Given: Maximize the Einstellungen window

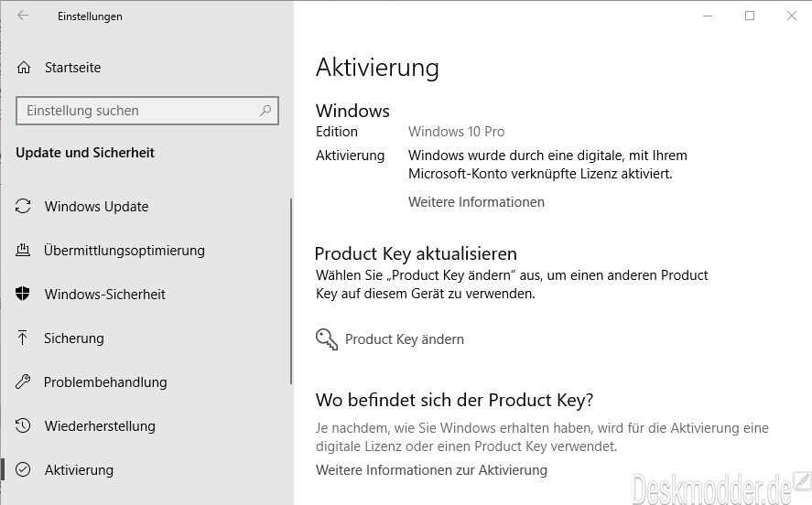Looking at the screenshot, I should [x=750, y=16].
